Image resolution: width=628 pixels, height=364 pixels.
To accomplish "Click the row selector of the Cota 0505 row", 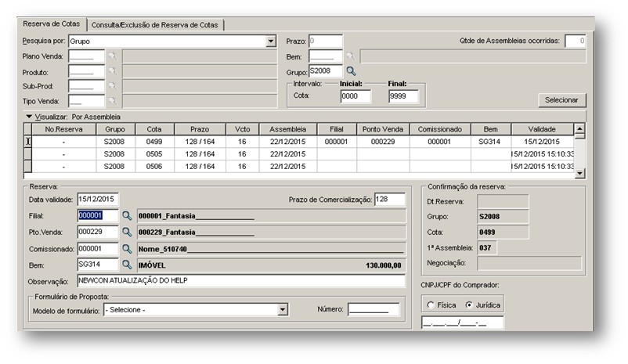I will coord(27,154).
